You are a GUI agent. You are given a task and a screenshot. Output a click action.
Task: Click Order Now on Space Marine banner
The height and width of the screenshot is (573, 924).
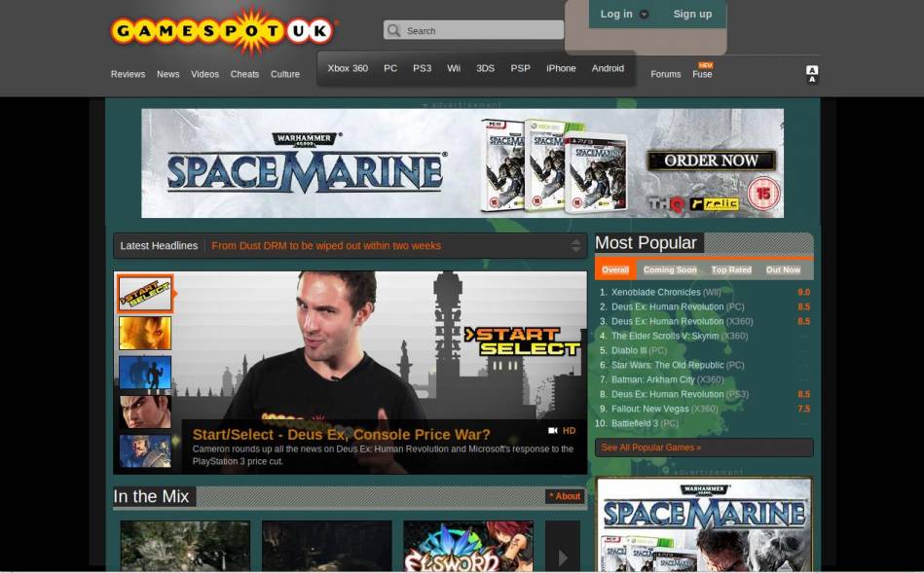(712, 161)
